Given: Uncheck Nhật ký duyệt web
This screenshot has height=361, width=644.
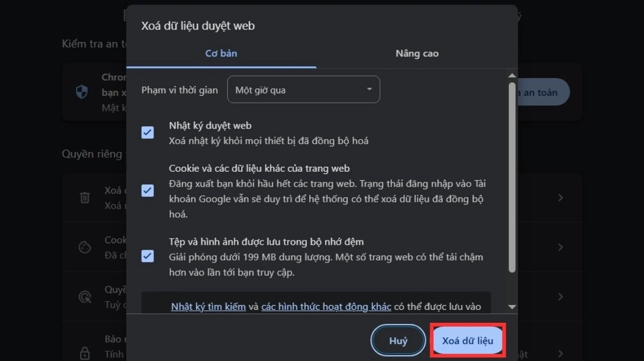Looking at the screenshot, I should [147, 132].
